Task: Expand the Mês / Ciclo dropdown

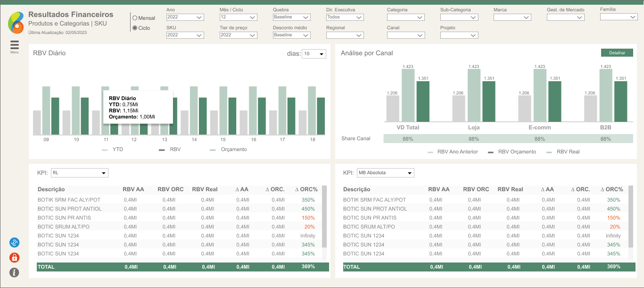Action: point(238,17)
